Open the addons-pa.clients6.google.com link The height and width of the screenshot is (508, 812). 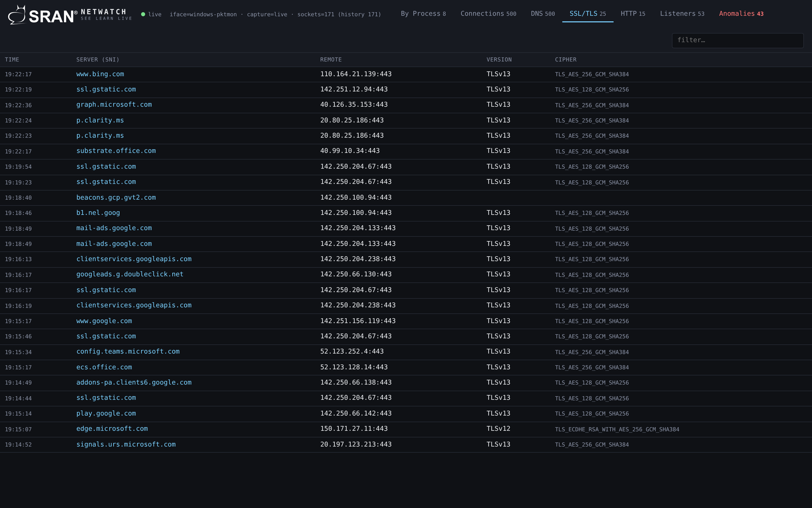(134, 383)
